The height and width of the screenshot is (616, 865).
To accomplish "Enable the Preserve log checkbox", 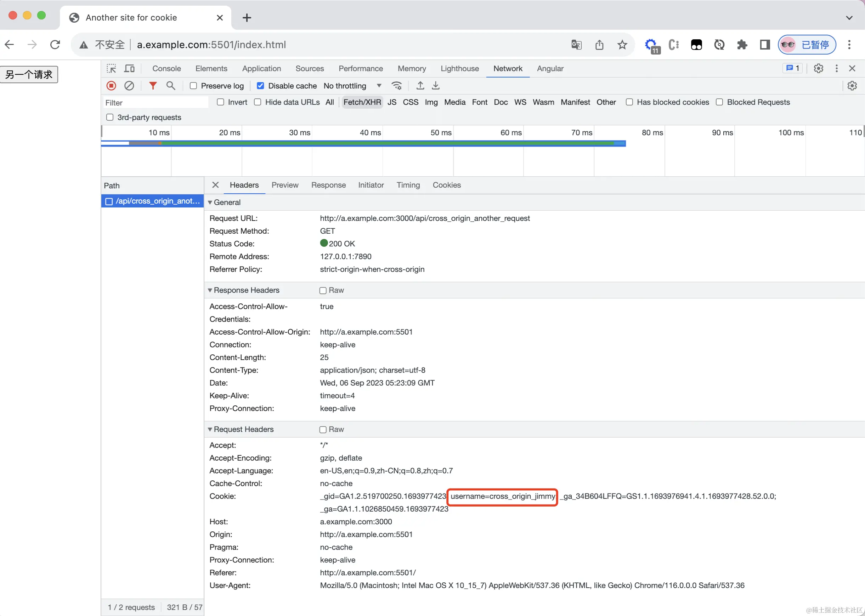I will [x=193, y=86].
